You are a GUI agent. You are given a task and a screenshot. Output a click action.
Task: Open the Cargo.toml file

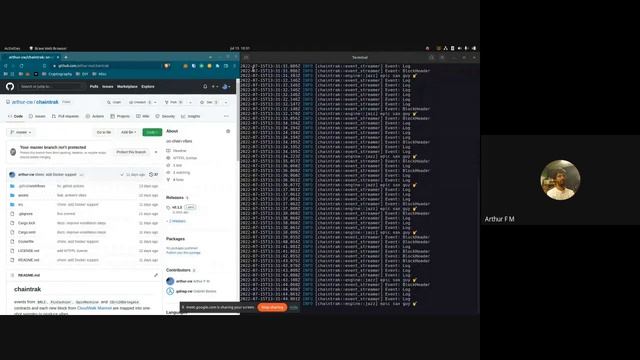click(27, 232)
